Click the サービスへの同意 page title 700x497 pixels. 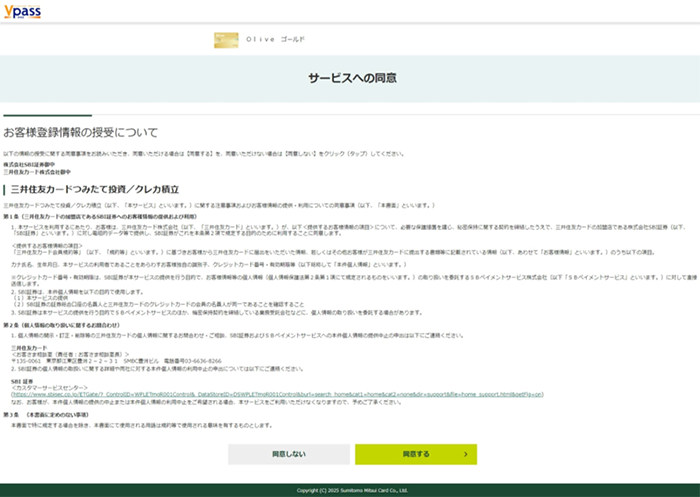[x=352, y=78]
